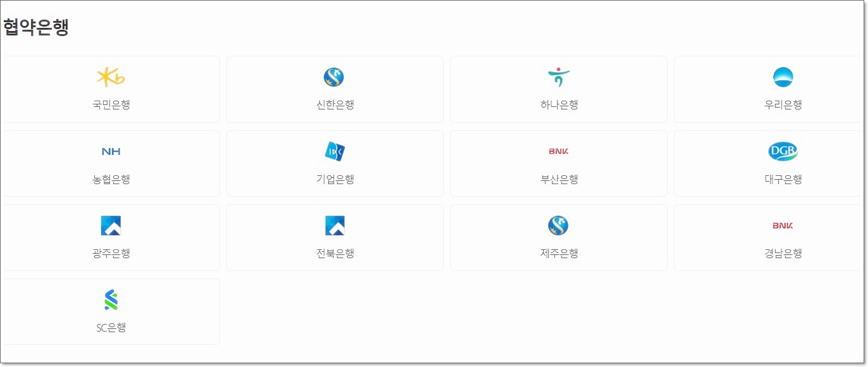
Task: Click the NH logo icon
Action: click(111, 151)
